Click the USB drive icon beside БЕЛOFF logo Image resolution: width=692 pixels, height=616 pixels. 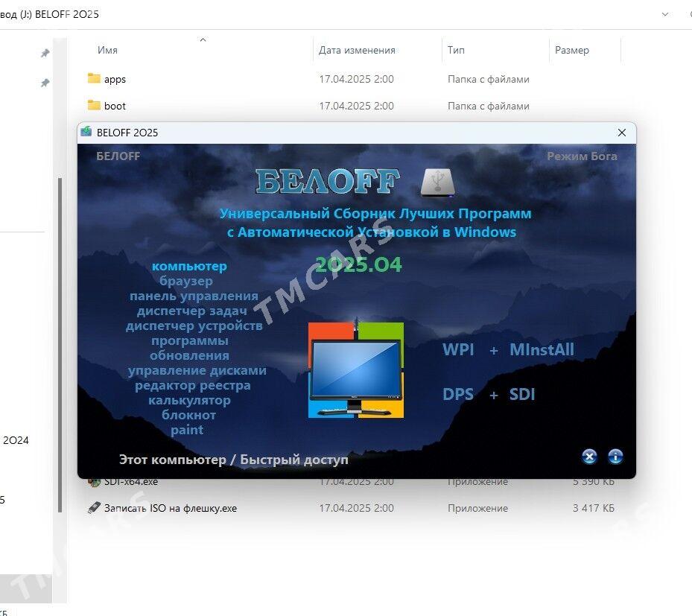coord(437,182)
